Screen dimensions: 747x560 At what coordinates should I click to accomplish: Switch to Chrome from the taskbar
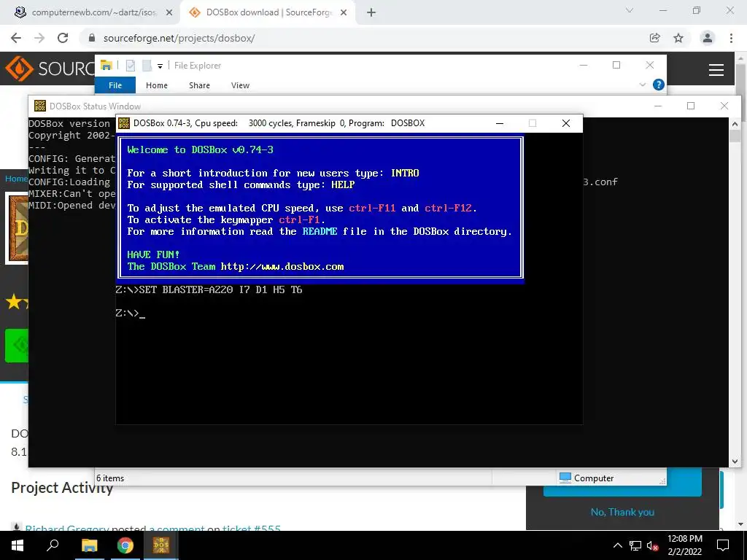(x=125, y=545)
